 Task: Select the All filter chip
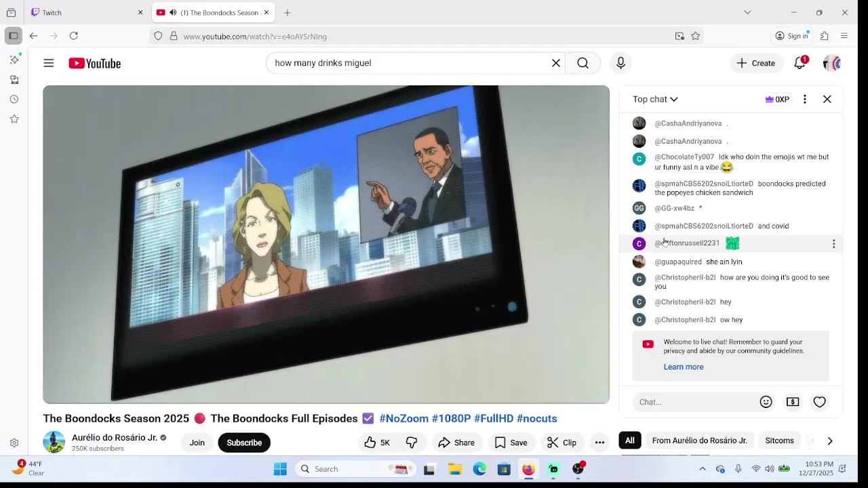coord(630,441)
